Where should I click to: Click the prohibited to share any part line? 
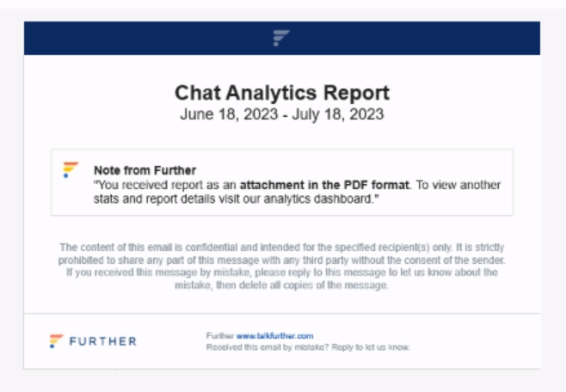(x=282, y=260)
